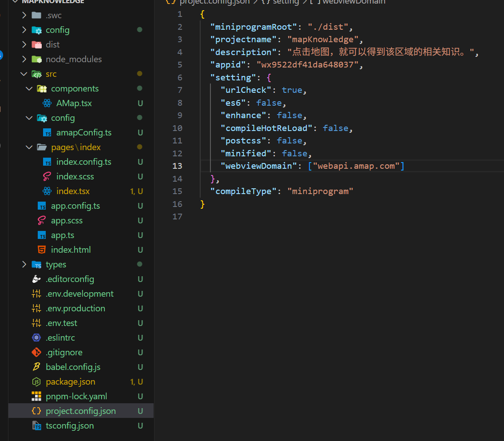Click the React icon of AMap.tsx
This screenshot has width=504, height=441.
pos(47,103)
